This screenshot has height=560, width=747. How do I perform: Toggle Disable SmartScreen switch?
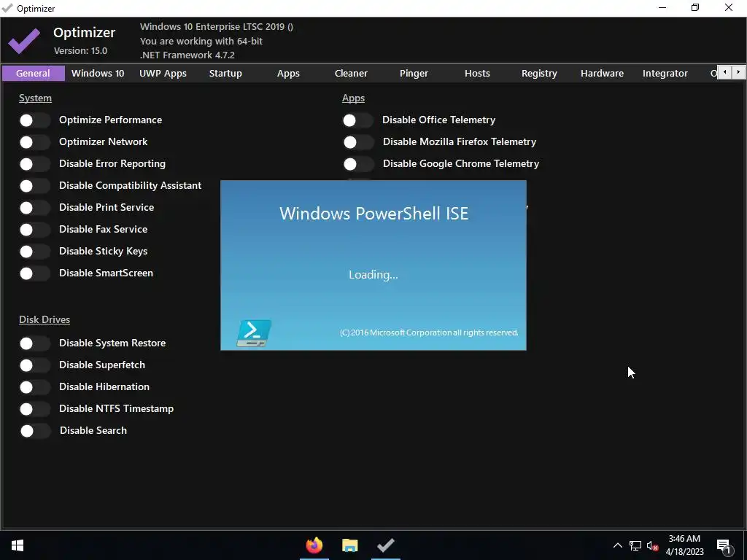point(35,273)
